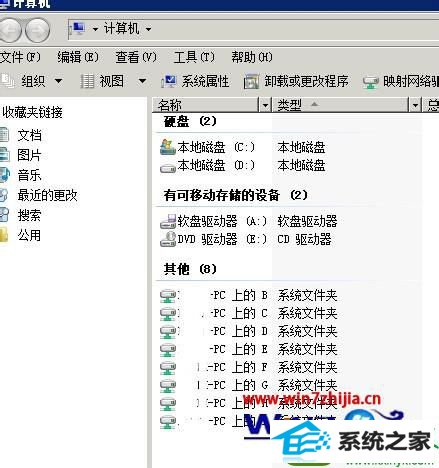Click the 卸载或更改程序 toolbar icon

(x=251, y=81)
